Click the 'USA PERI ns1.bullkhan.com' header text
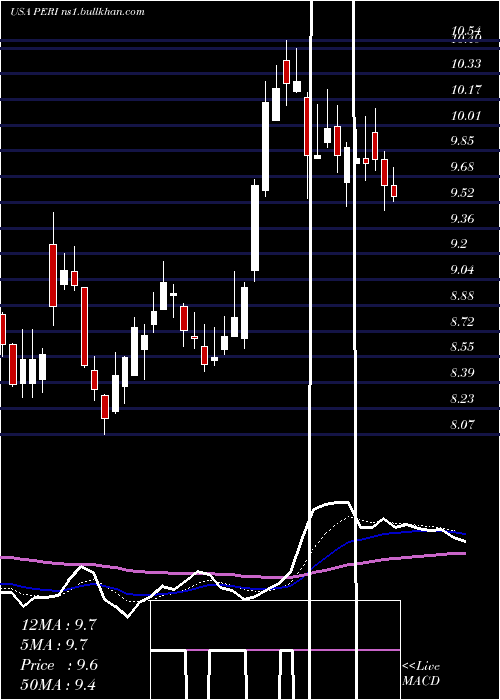Screen dimensions: 500x700 78,12
